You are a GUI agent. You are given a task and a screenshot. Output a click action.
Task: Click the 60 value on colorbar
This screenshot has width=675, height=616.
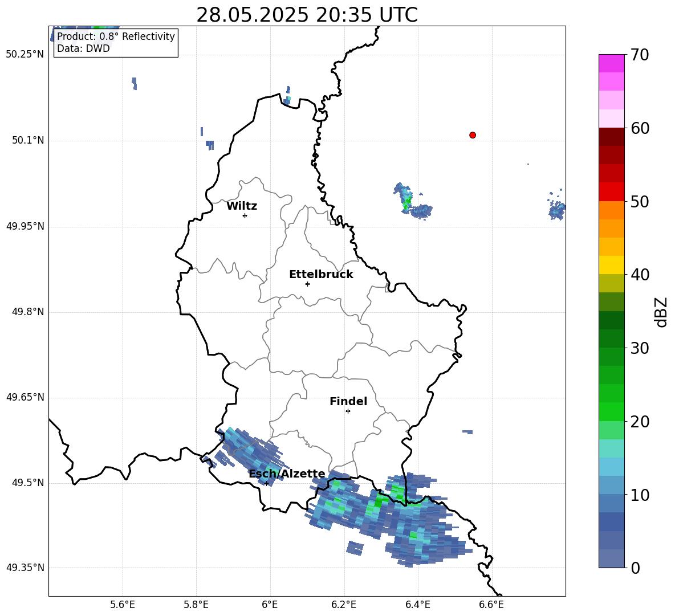pyautogui.click(x=640, y=128)
